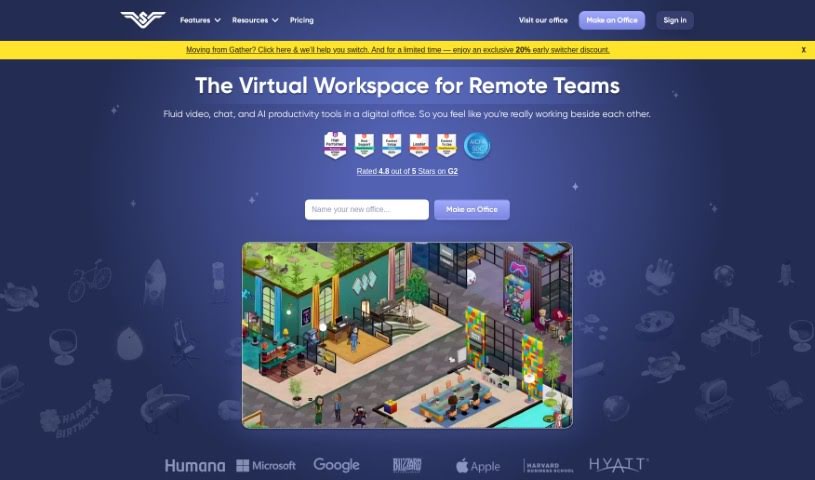
Task: Focus the Name your new office field
Action: tap(367, 210)
